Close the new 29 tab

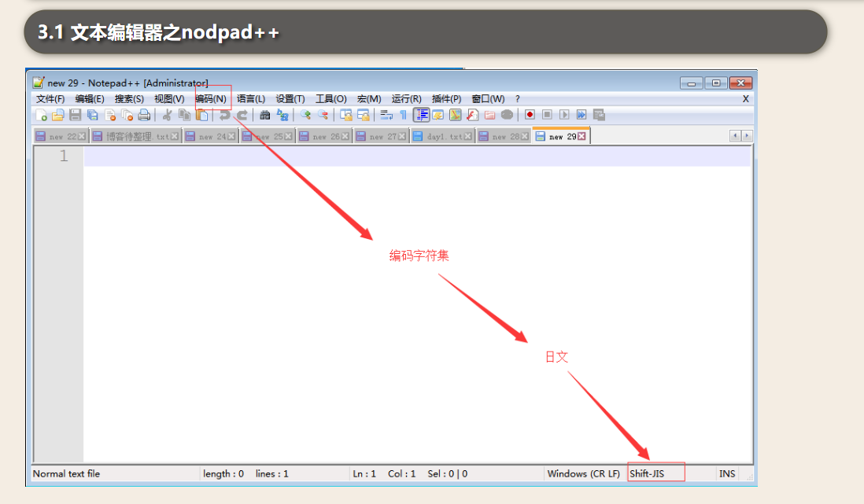tap(582, 137)
